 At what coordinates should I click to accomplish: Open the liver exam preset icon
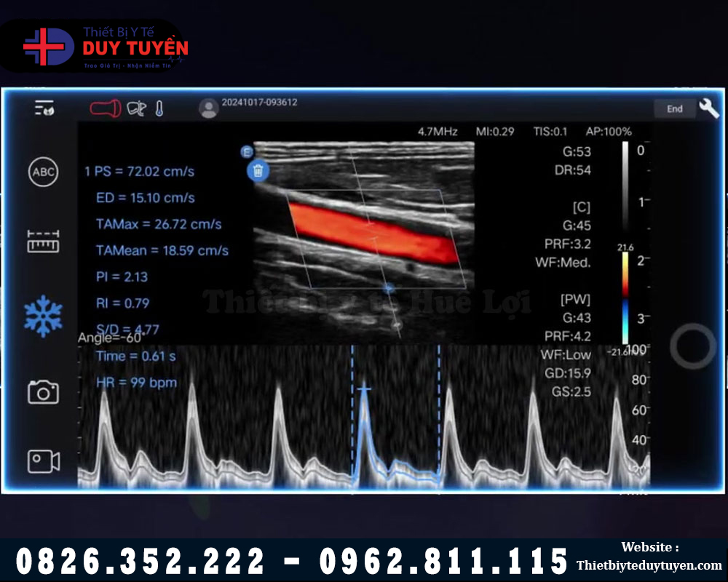136,109
